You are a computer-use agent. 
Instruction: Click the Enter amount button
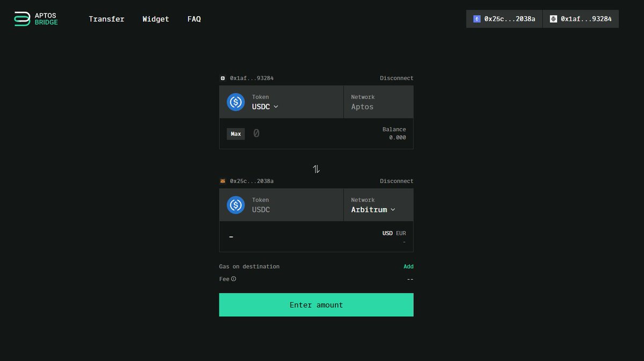[316, 305]
